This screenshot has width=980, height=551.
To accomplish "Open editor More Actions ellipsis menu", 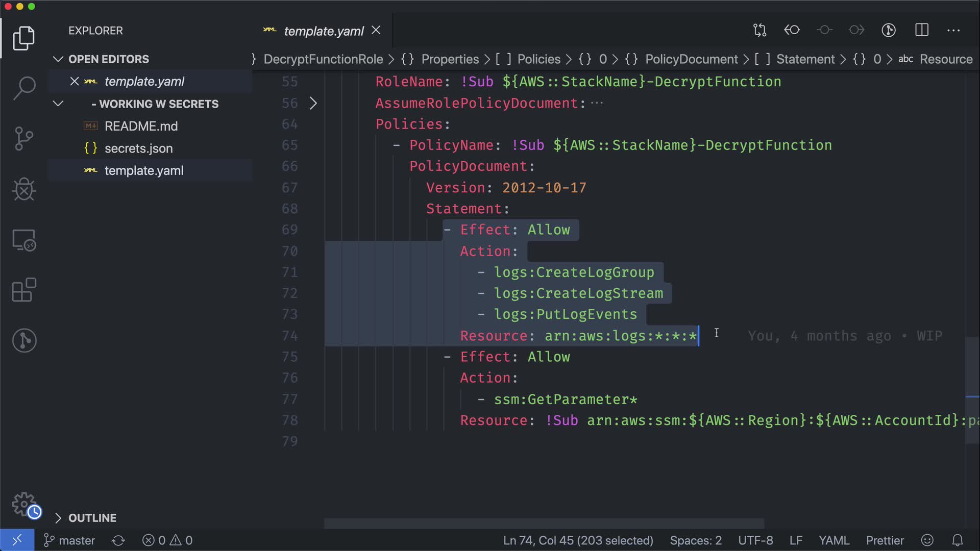I will point(953,30).
